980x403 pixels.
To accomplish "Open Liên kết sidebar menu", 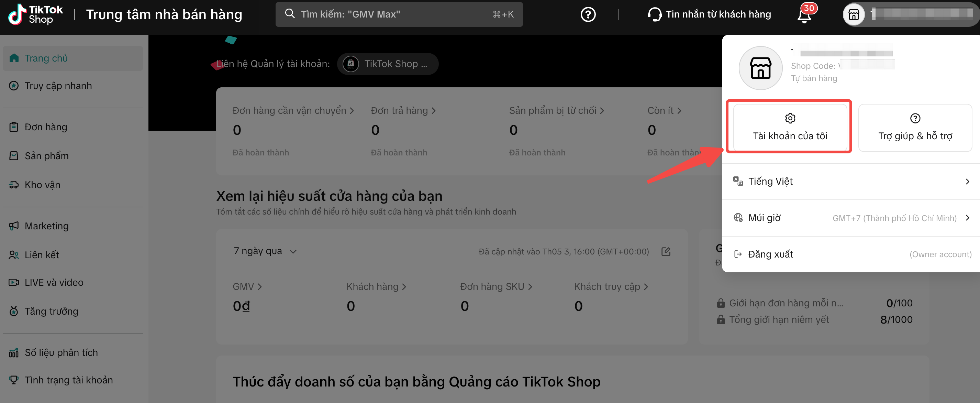I will point(73,254).
